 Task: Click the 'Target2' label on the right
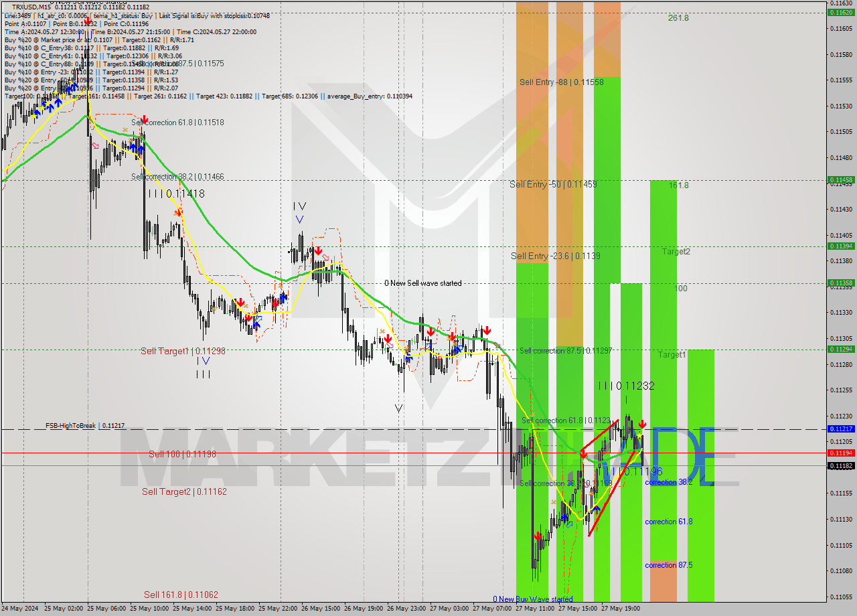pos(676,252)
